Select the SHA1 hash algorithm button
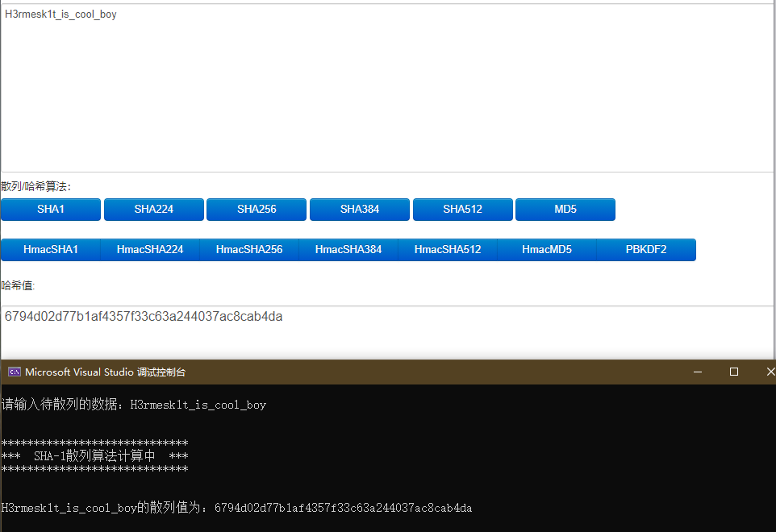776x532 pixels. pyautogui.click(x=51, y=209)
